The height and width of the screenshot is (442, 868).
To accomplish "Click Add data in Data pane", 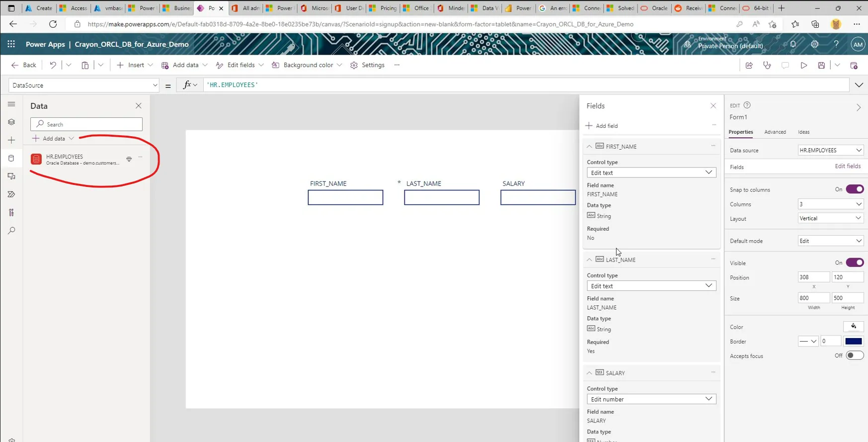I will [53, 139].
